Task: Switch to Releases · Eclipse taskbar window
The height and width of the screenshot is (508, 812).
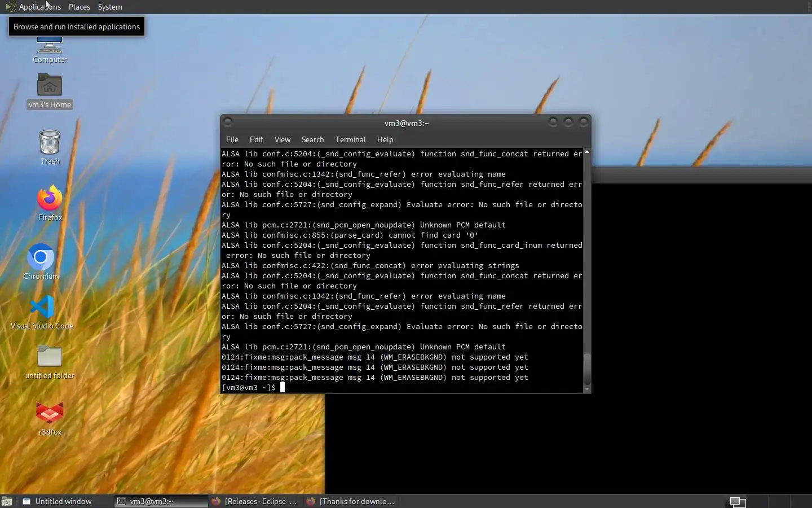Action: point(255,501)
